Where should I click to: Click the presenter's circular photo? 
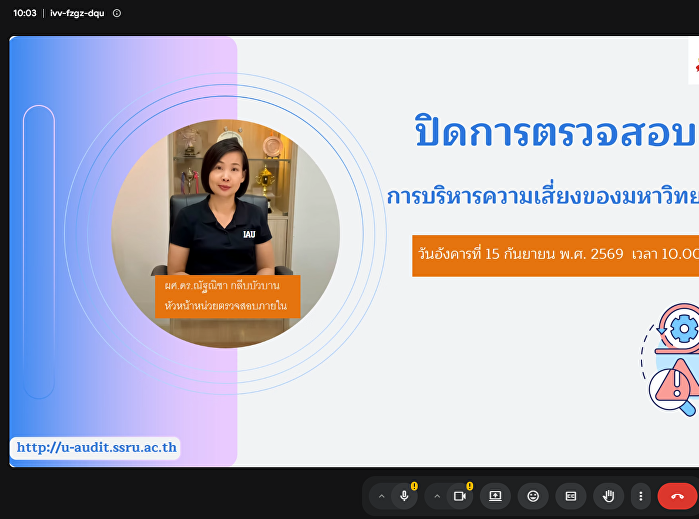(226, 233)
